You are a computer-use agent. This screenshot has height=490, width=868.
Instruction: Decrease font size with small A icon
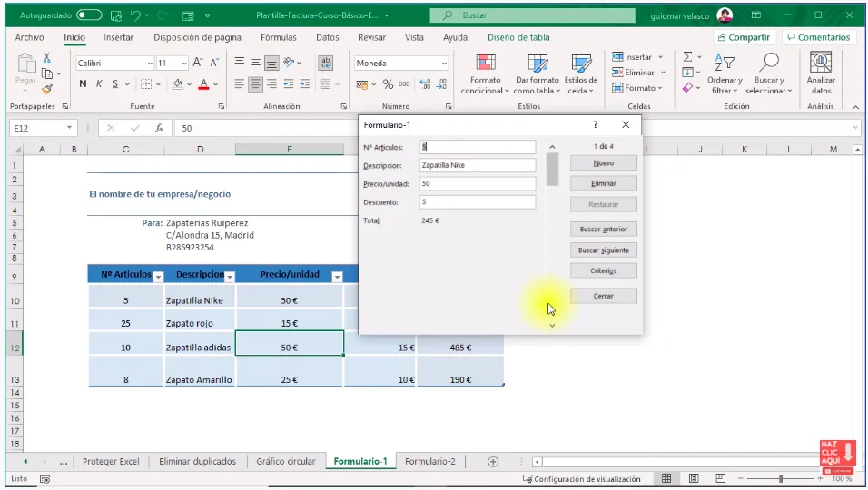tap(214, 63)
